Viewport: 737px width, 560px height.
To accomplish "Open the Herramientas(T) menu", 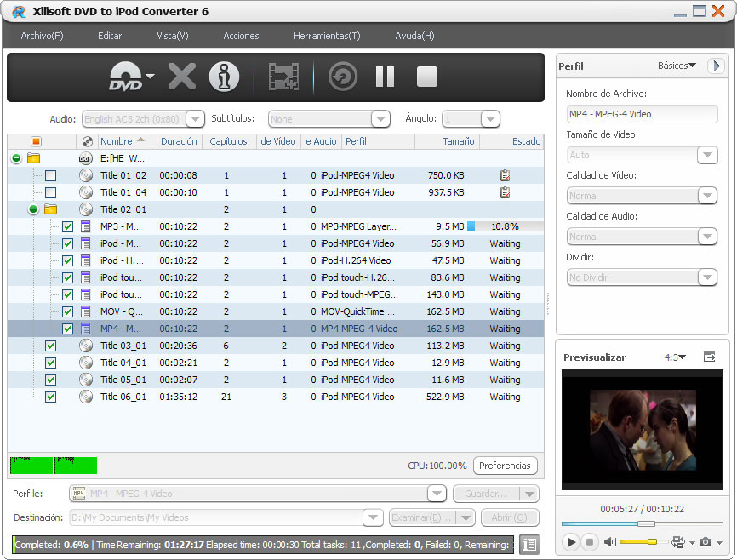I will 327,36.
